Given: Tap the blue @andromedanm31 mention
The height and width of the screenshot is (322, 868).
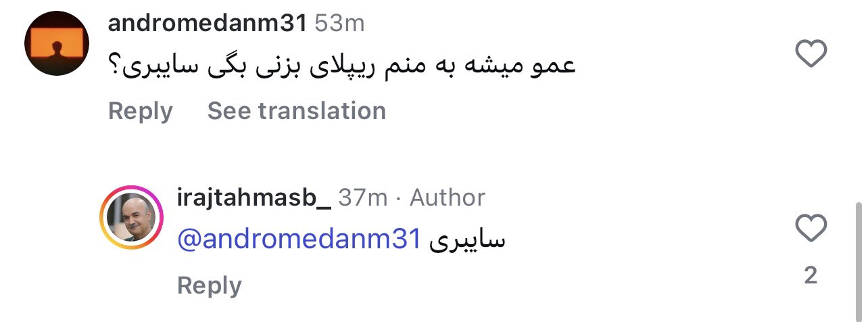Looking at the screenshot, I should [x=299, y=239].
